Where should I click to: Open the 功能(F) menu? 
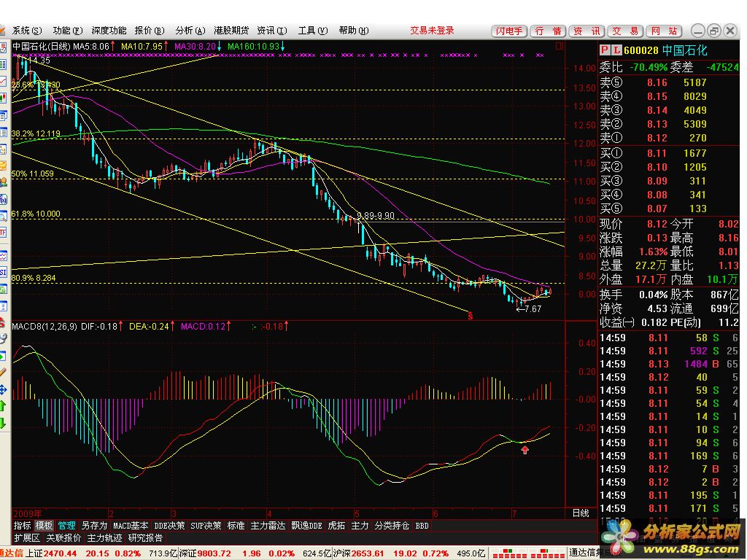click(68, 31)
